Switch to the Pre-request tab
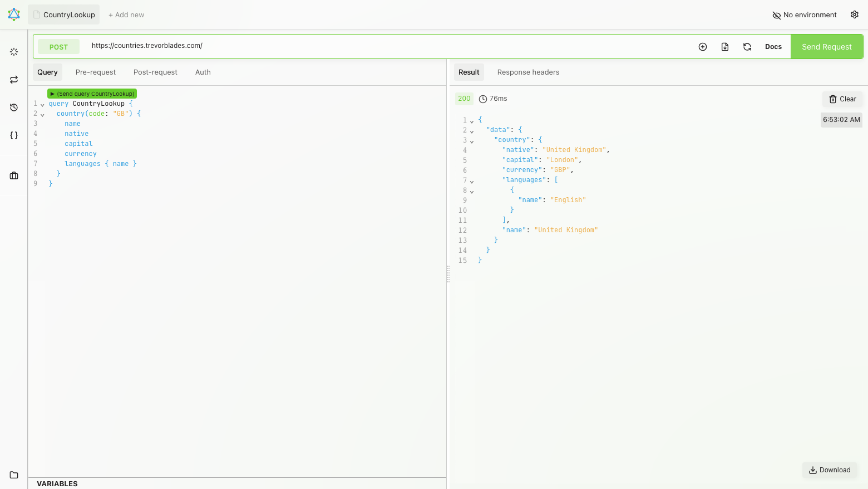This screenshot has height=489, width=868. [96, 72]
